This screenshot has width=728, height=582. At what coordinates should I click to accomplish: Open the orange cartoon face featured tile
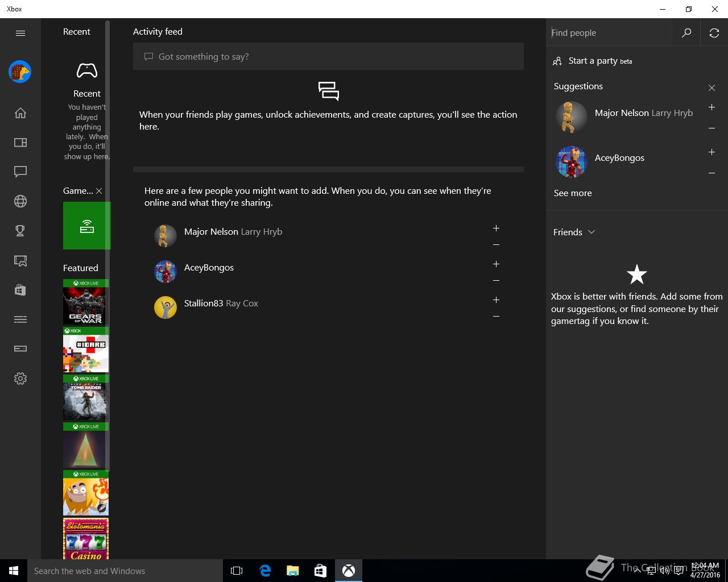86,493
